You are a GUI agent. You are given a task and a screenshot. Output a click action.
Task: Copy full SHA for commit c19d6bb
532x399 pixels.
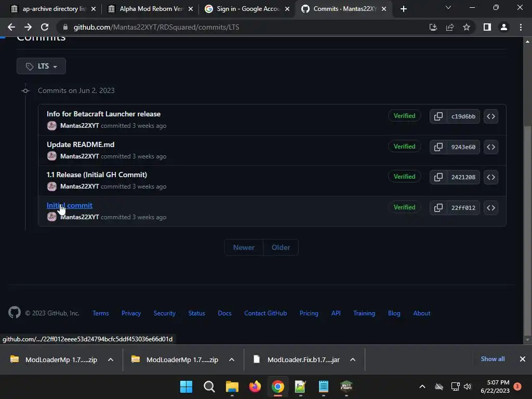[x=438, y=116]
